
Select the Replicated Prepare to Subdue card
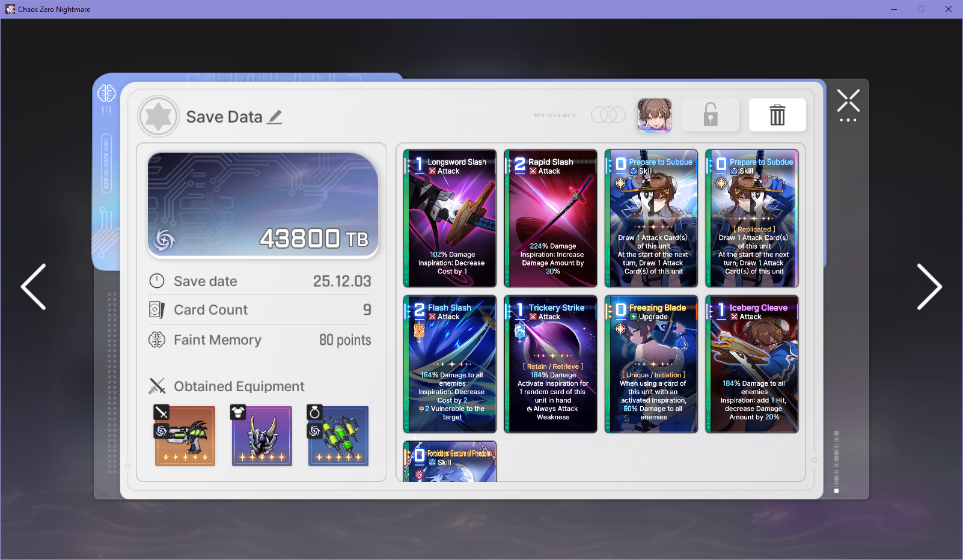pyautogui.click(x=752, y=219)
